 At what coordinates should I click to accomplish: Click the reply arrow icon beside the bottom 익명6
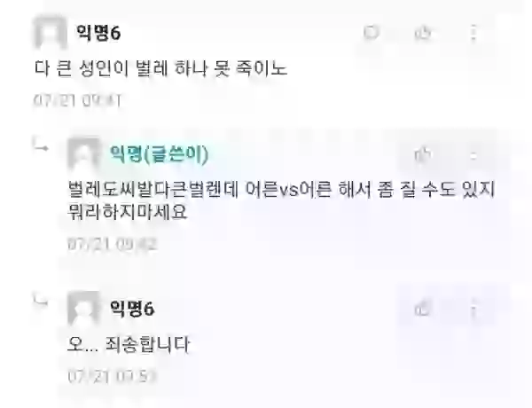pos(41,300)
